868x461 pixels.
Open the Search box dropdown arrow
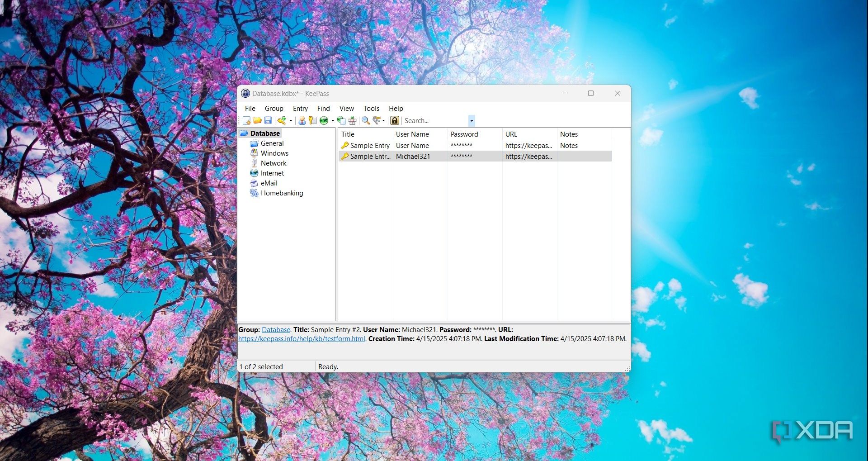coord(472,121)
